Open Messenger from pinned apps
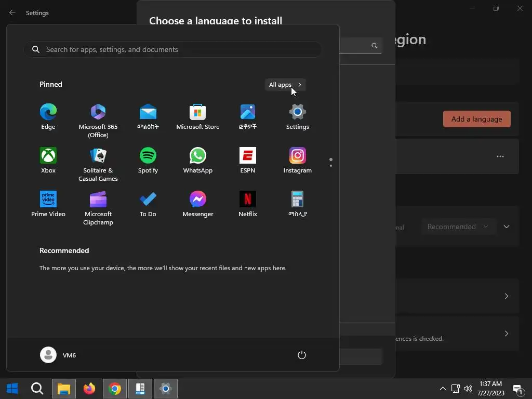This screenshot has width=532, height=399. 198,204
